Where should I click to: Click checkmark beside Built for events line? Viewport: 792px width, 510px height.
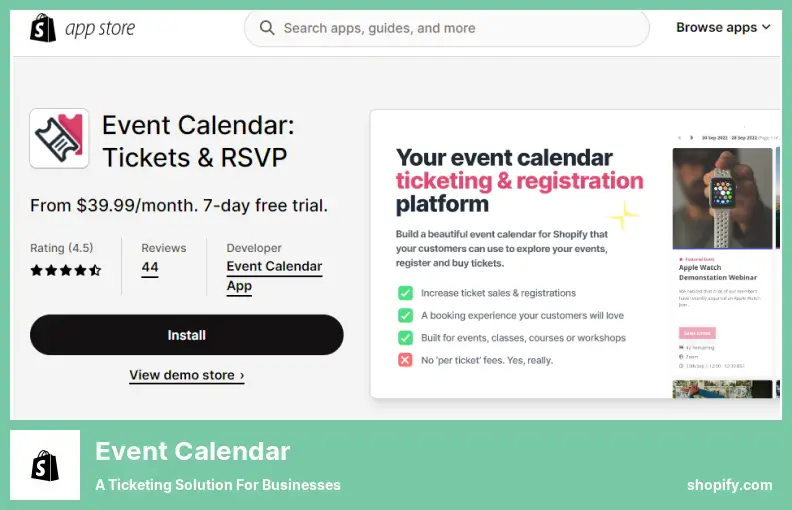tap(405, 338)
